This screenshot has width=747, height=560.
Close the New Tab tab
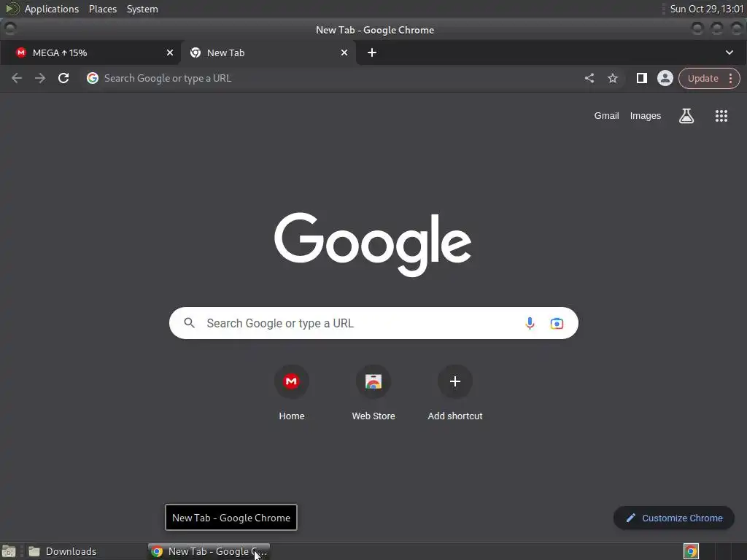coord(344,52)
